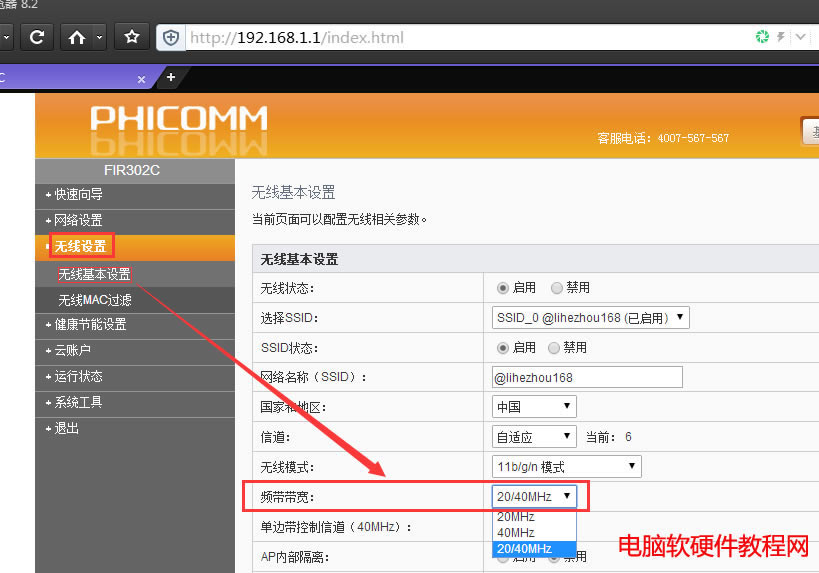
Task: Open a new tab with plus icon
Action: click(x=171, y=77)
